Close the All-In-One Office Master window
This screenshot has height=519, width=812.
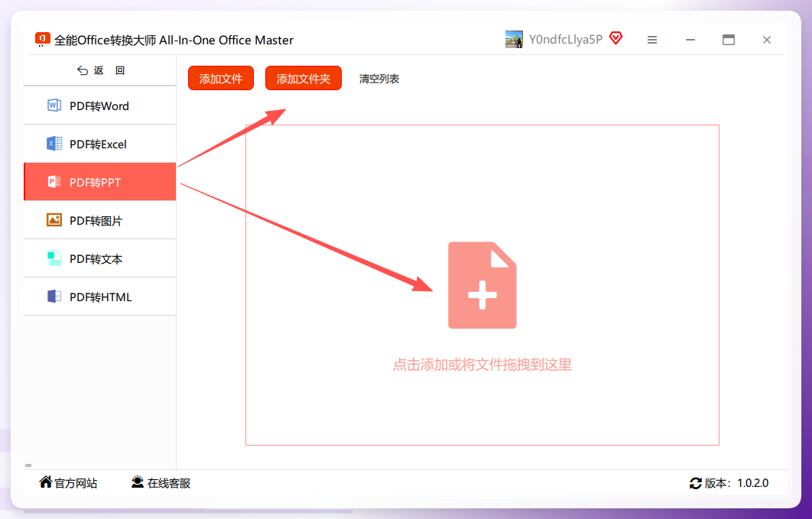click(x=767, y=40)
